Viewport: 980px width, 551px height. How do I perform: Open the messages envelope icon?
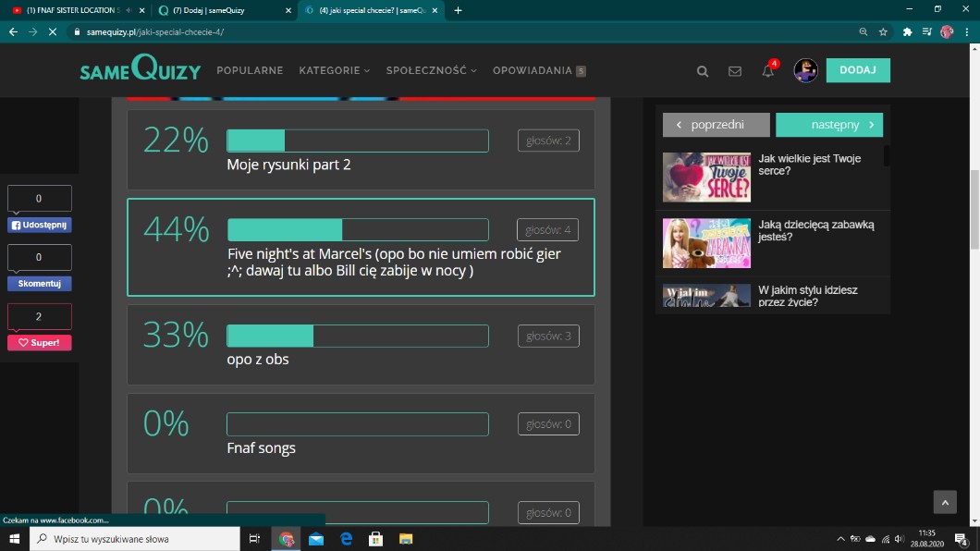click(735, 71)
